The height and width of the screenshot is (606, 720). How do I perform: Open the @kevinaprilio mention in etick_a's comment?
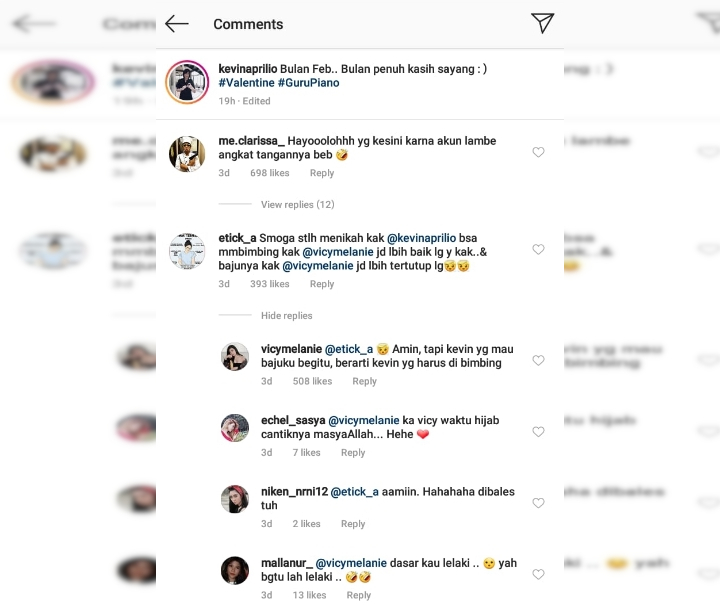422,238
